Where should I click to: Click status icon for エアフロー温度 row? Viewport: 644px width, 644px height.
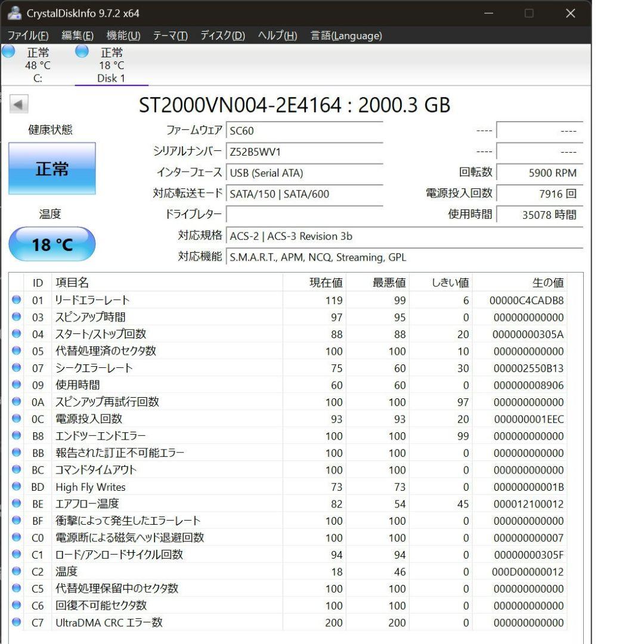[17, 504]
